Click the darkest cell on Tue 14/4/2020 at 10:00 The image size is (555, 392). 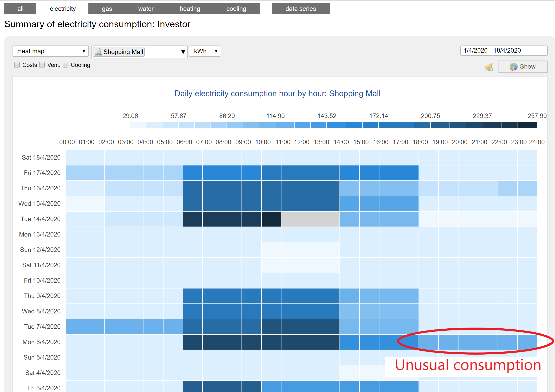[271, 219]
